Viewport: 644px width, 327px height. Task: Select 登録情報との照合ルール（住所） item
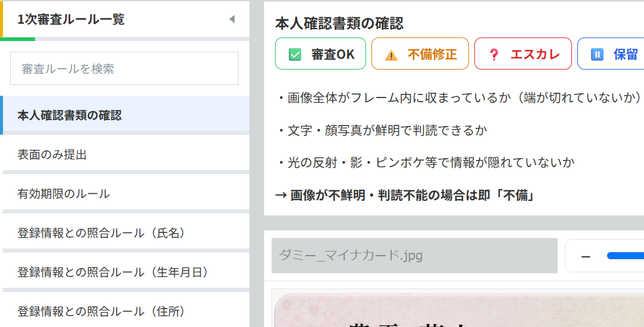(125, 310)
